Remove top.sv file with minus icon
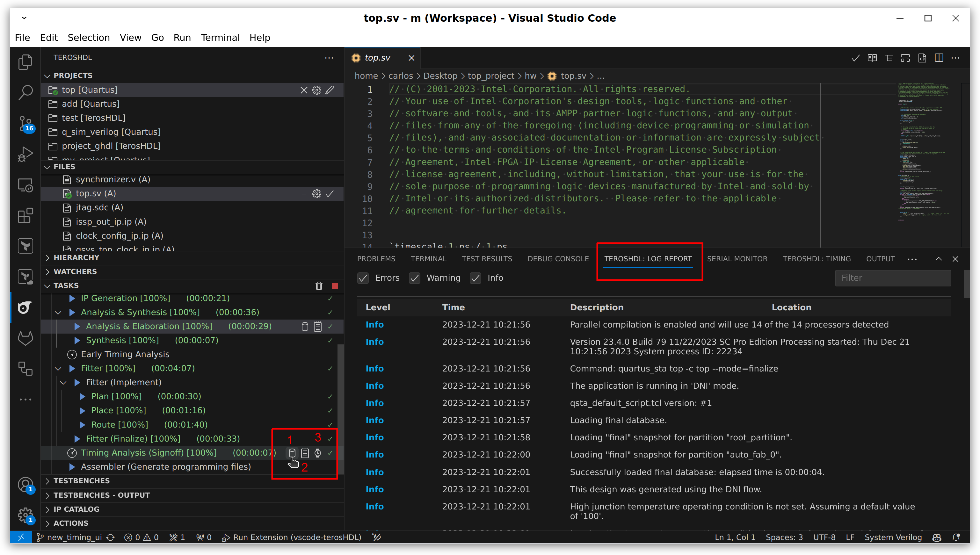The image size is (980, 555). click(304, 194)
